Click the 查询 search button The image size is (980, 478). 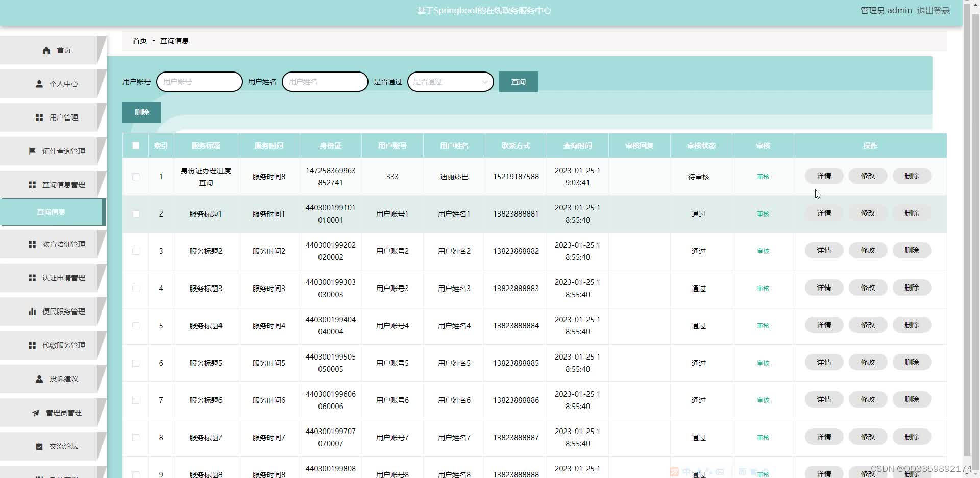pyautogui.click(x=518, y=82)
